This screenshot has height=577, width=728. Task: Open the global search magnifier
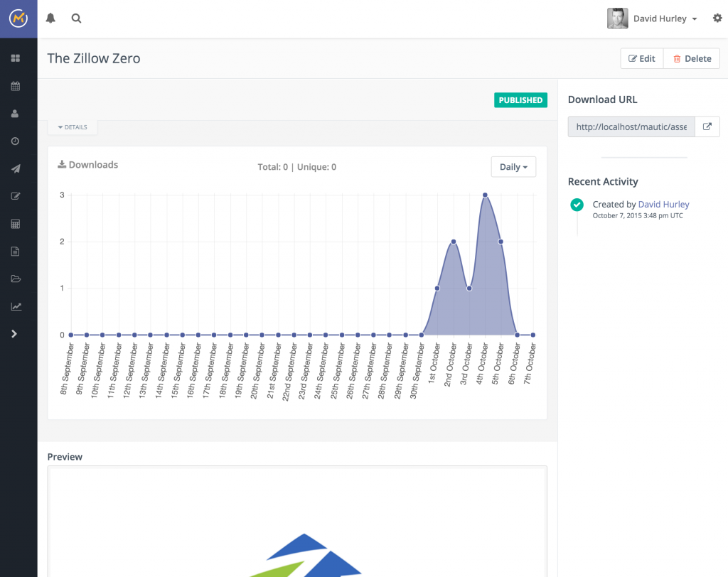pos(76,18)
